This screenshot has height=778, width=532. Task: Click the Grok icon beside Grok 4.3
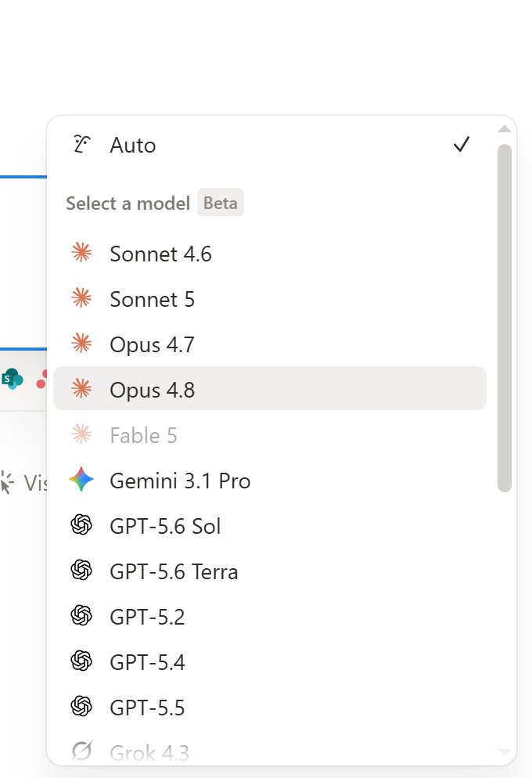pyautogui.click(x=82, y=751)
